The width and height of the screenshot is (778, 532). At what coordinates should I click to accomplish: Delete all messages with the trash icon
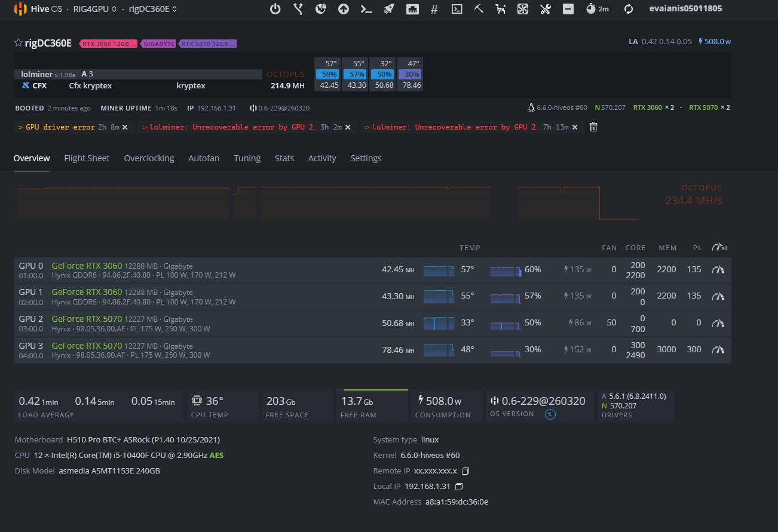593,127
